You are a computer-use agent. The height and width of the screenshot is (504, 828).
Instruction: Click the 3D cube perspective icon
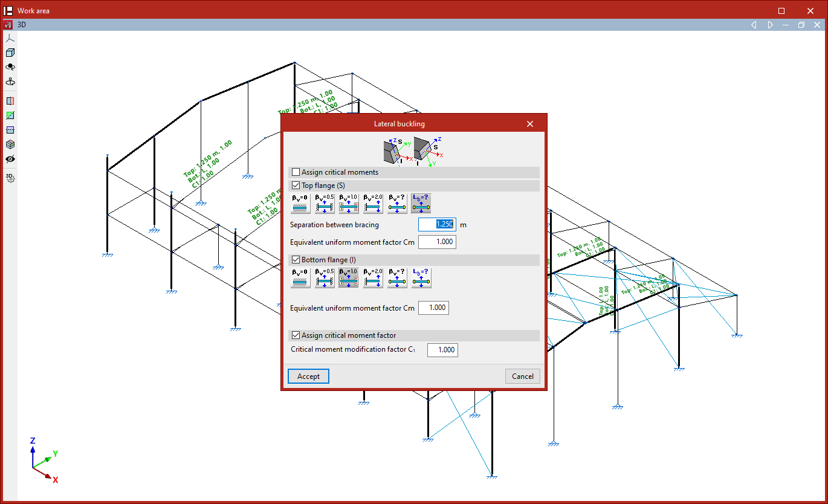[10, 53]
